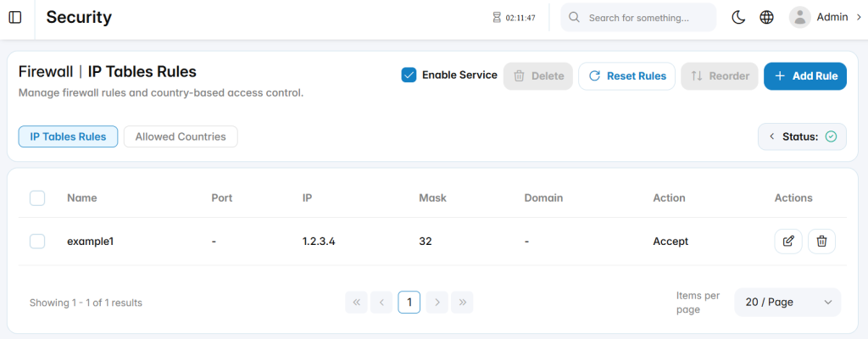
Task: Toggle the sidebar panel icon
Action: pyautogui.click(x=15, y=18)
